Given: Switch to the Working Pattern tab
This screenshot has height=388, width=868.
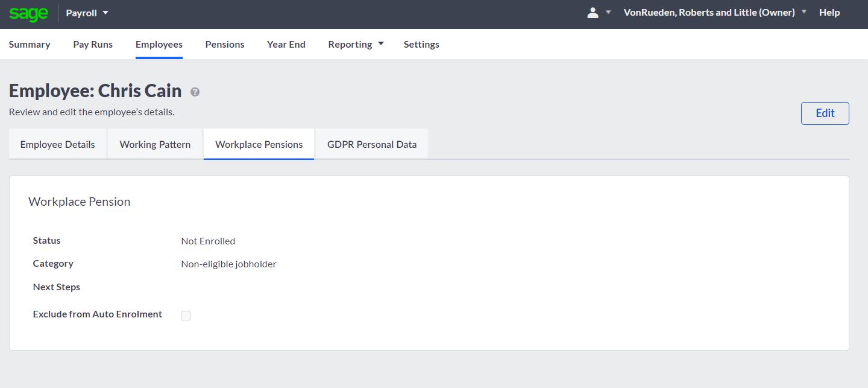Looking at the screenshot, I should tap(155, 144).
